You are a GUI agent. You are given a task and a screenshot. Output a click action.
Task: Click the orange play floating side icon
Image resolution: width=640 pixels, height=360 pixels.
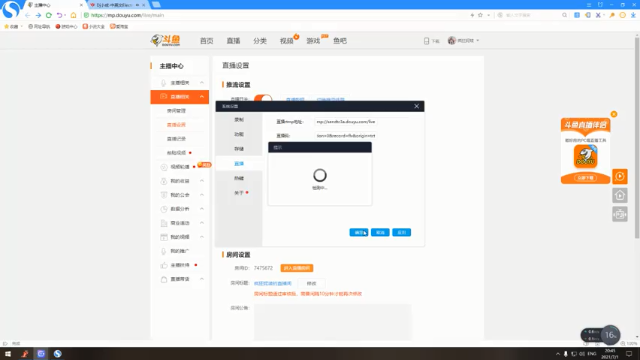click(x=620, y=176)
